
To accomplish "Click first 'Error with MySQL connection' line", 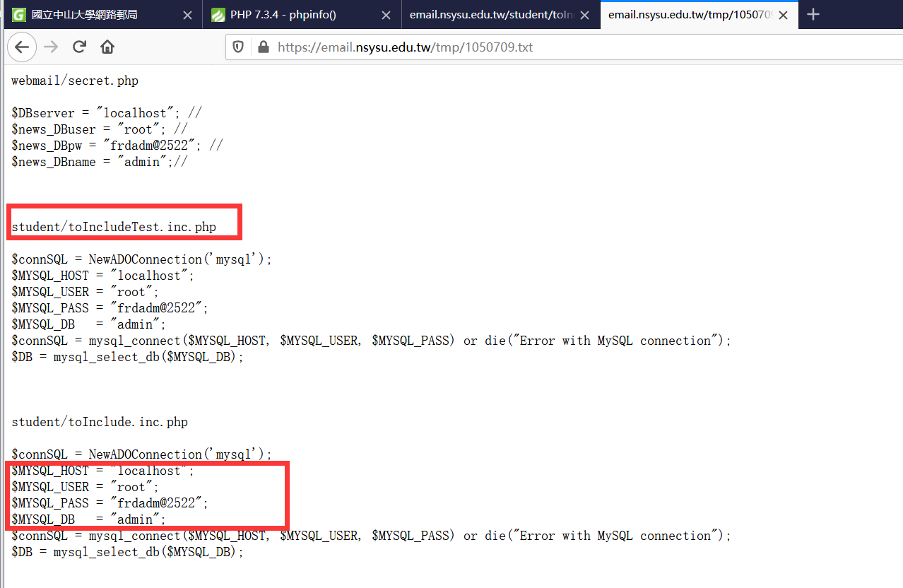I will [371, 341].
